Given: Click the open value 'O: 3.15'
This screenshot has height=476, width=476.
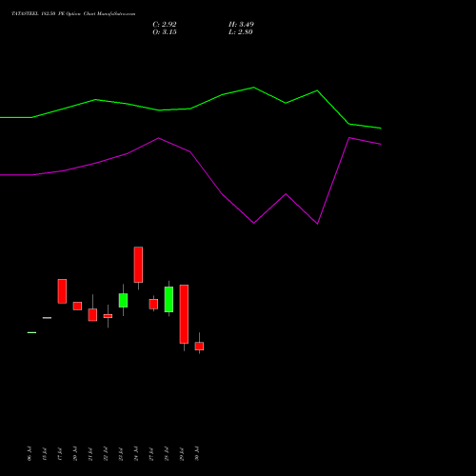Looking at the screenshot, I should pyautogui.click(x=165, y=32).
